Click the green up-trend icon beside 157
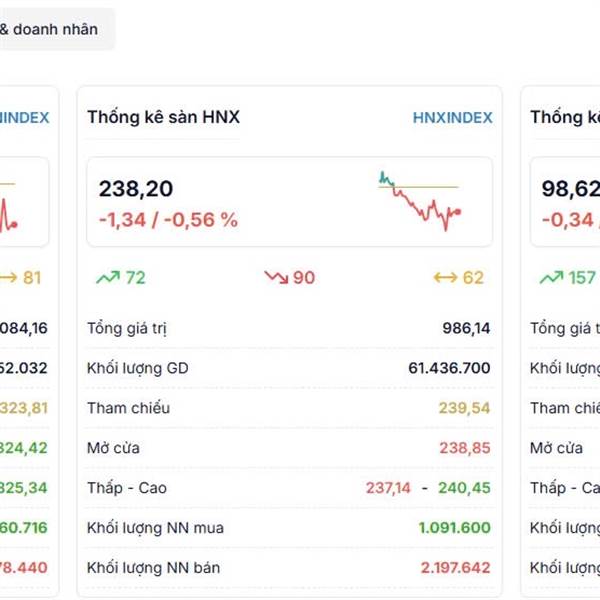Viewport: 600px width, 600px height. tap(551, 277)
